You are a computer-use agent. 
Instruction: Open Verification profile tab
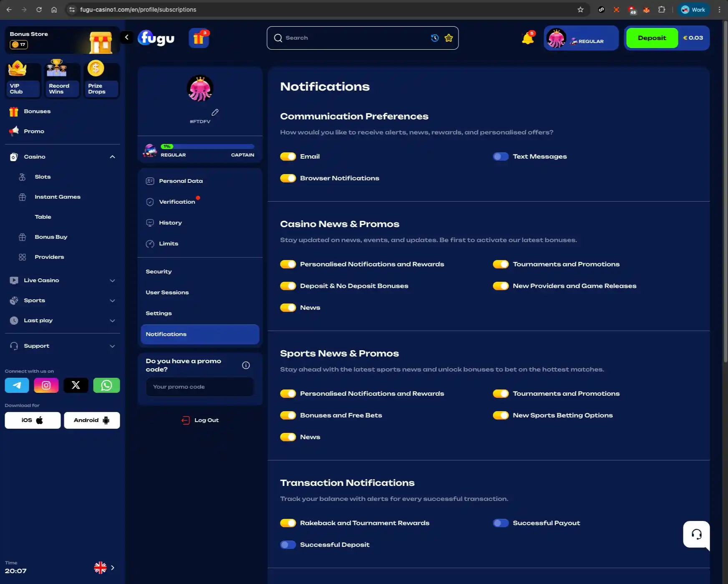click(x=200, y=202)
